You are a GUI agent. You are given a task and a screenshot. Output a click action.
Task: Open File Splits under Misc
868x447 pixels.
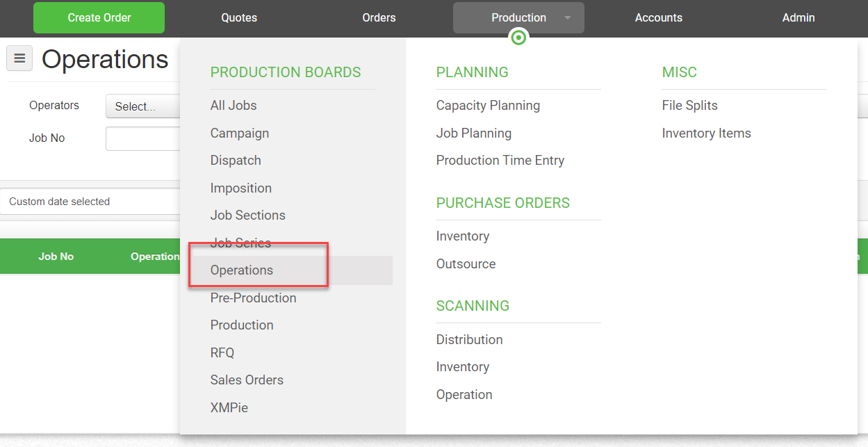(689, 106)
